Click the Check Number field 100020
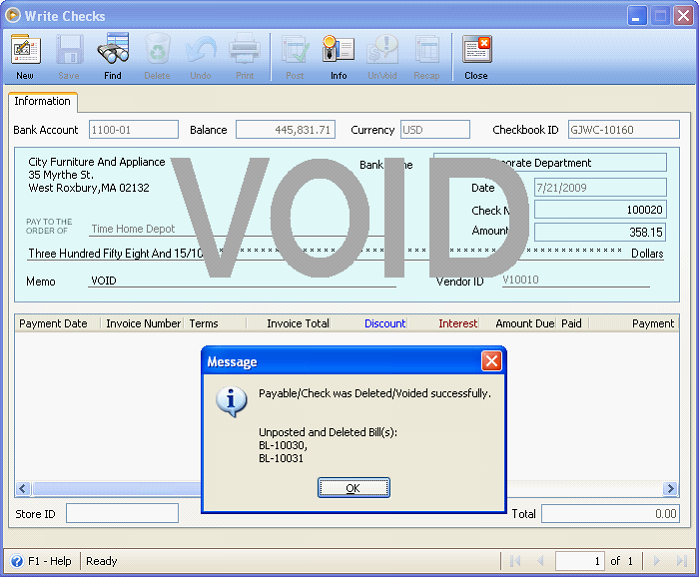Image resolution: width=700 pixels, height=578 pixels. [600, 210]
